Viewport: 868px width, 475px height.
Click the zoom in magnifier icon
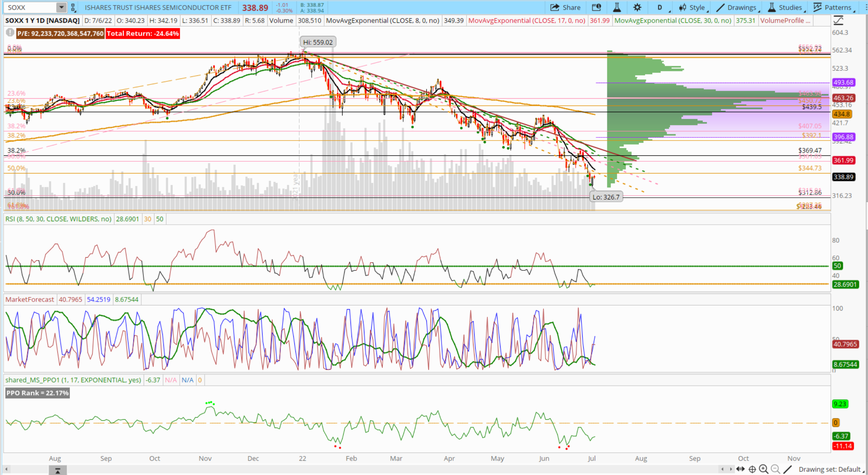click(763, 469)
